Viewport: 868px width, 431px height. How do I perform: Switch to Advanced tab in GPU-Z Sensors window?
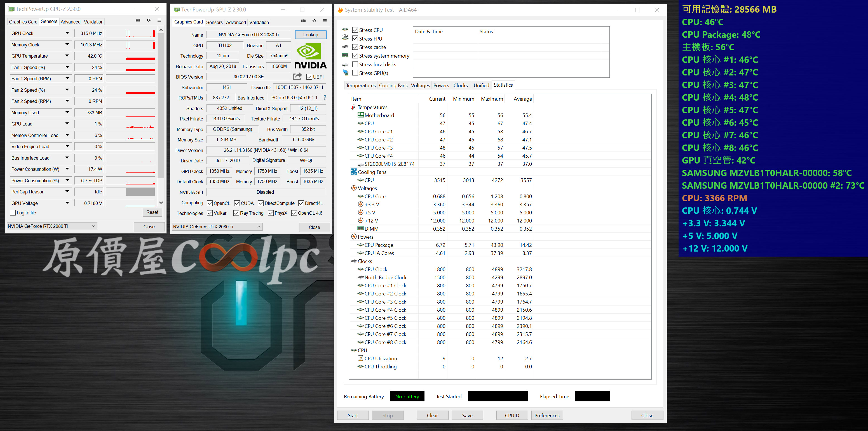[x=71, y=22]
